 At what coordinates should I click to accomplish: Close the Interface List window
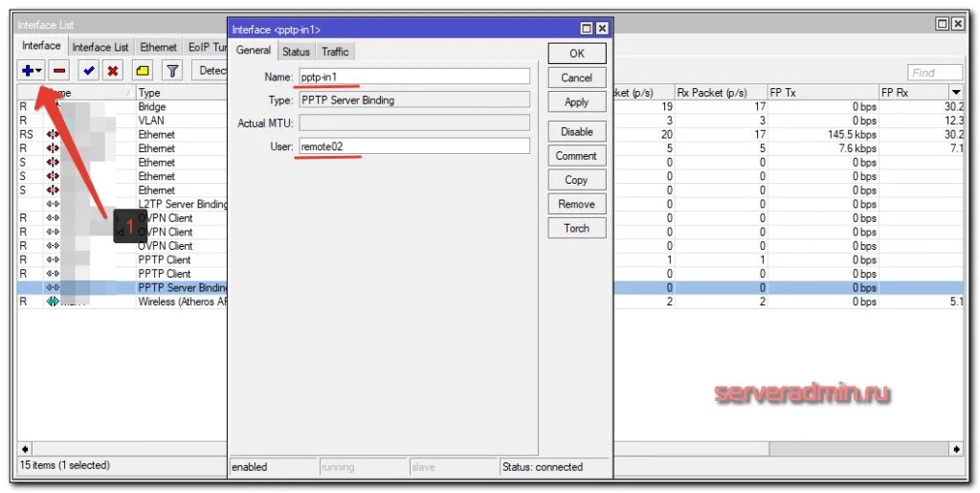click(957, 24)
